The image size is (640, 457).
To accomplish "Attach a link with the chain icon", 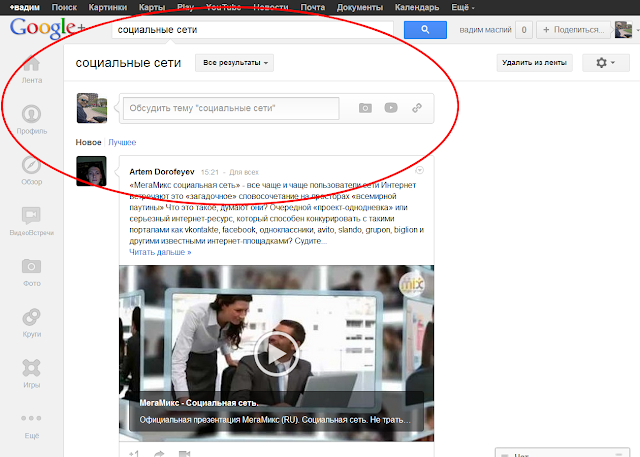I will pos(417,108).
